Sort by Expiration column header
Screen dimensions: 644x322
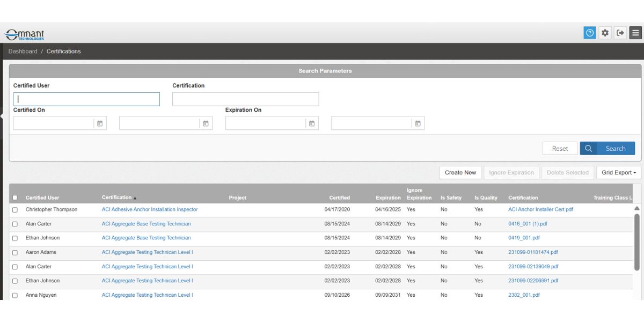(388, 197)
